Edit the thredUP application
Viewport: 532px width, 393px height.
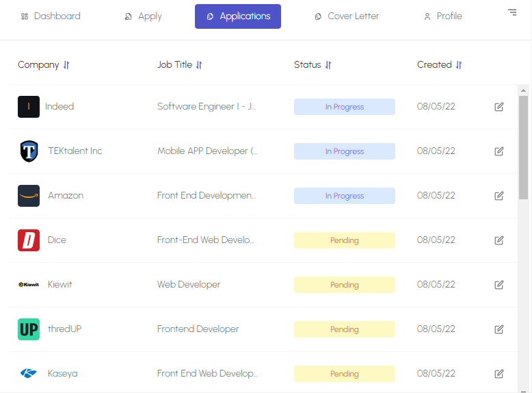coord(498,329)
